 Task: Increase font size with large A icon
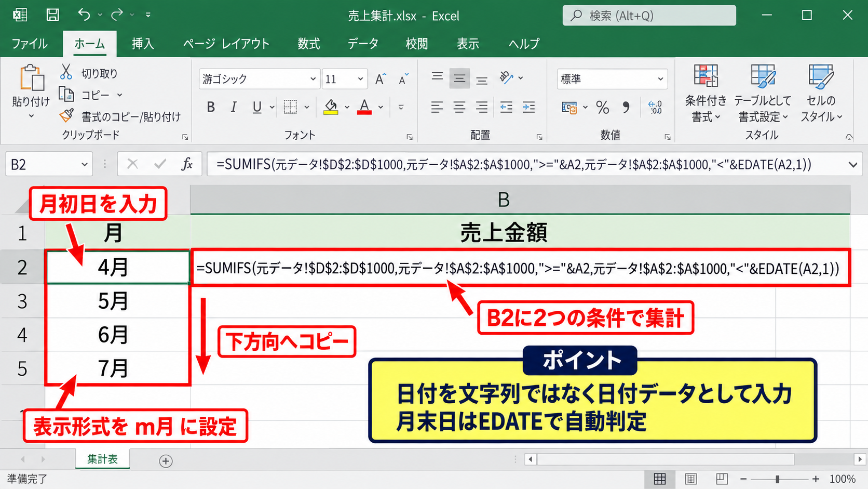click(x=381, y=79)
